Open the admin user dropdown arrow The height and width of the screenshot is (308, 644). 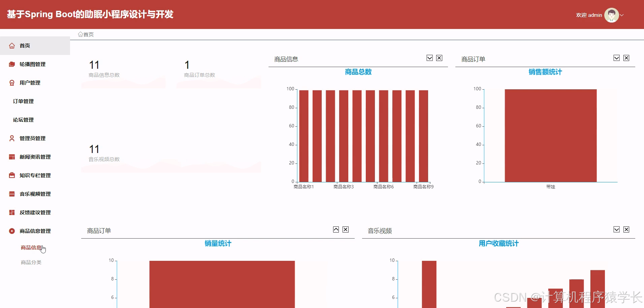pyautogui.click(x=622, y=15)
